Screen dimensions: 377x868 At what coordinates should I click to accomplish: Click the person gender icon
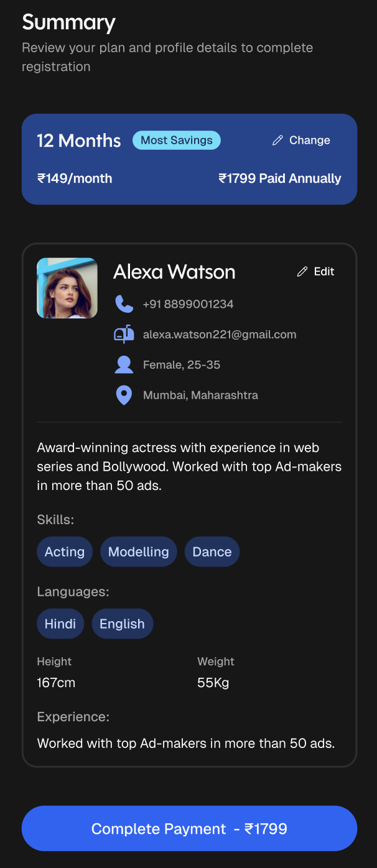pyautogui.click(x=124, y=365)
